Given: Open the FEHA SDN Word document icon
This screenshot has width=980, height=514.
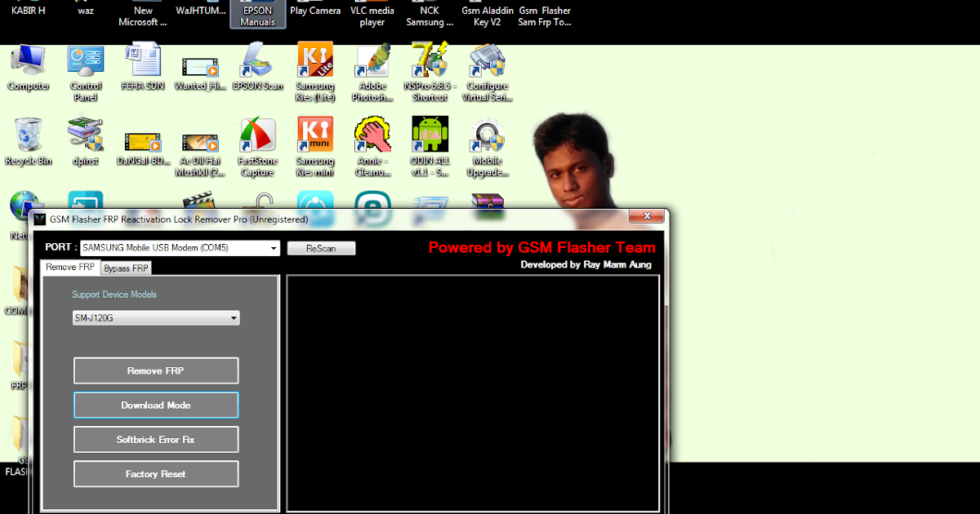Looking at the screenshot, I should pos(143,68).
